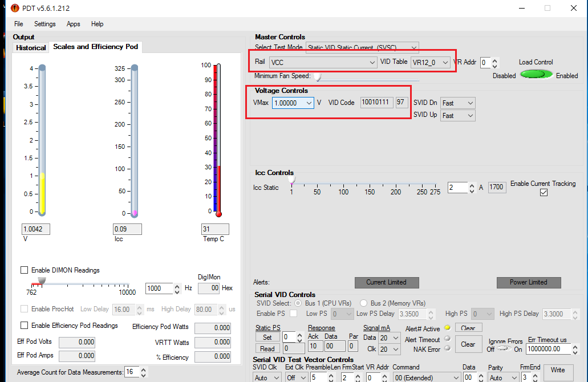
Task: Click the DIMON frequency slider thumb
Action: (x=42, y=281)
